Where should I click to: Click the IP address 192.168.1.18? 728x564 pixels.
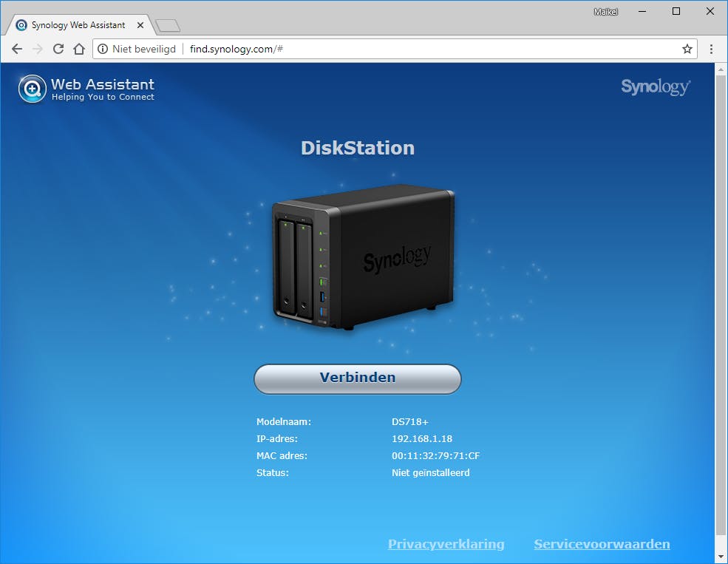pos(422,438)
